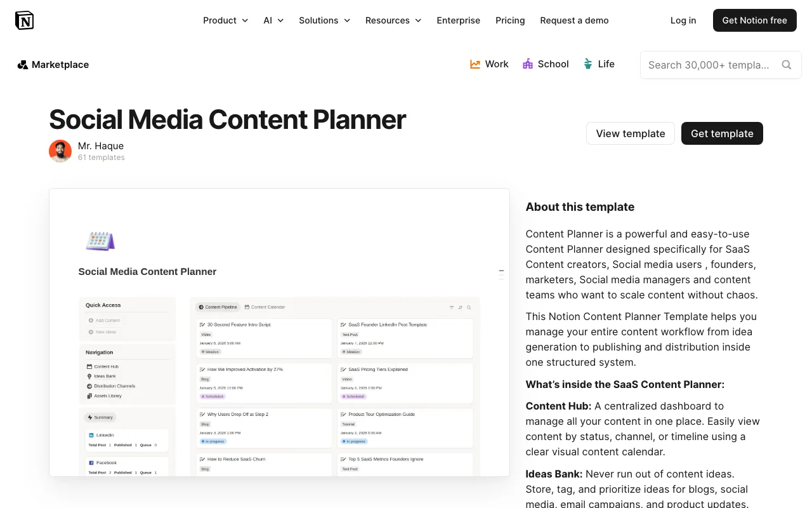Select Request a demo
Screen dimensions: 812x508
(574, 20)
